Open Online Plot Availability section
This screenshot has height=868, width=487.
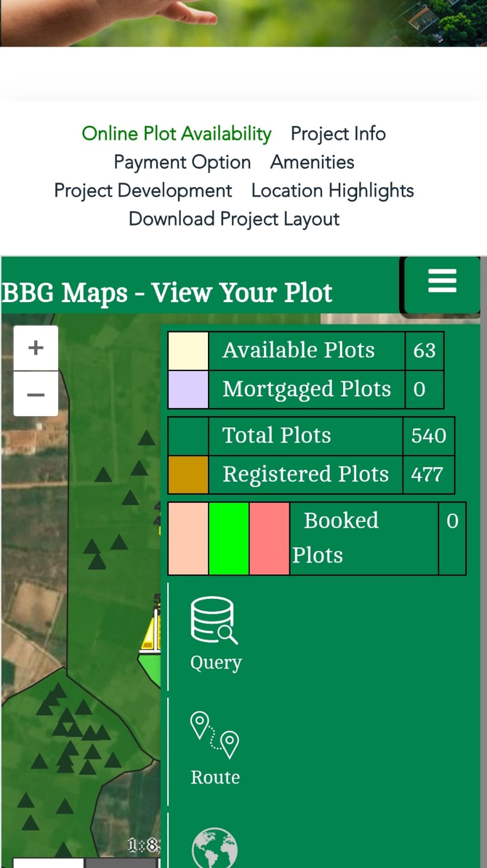pos(176,133)
